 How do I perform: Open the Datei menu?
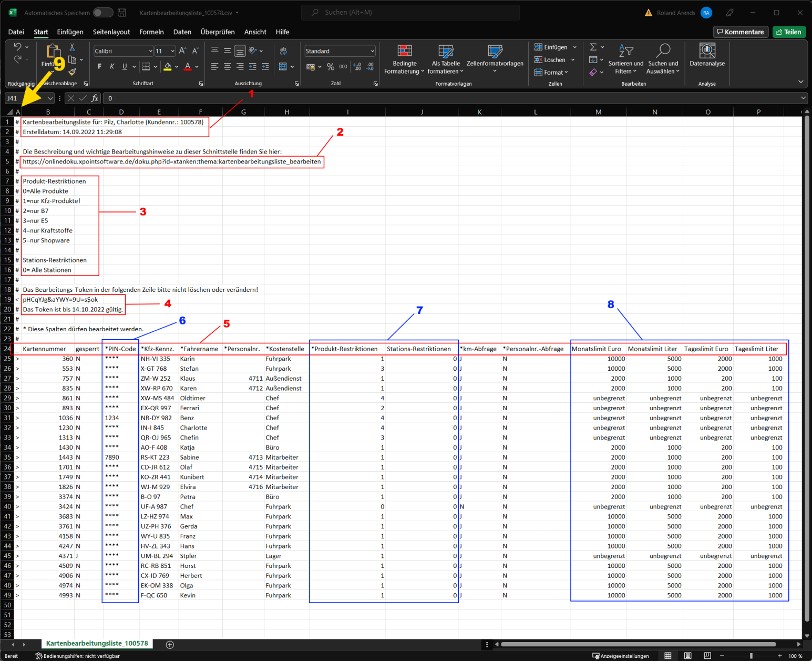coord(16,32)
